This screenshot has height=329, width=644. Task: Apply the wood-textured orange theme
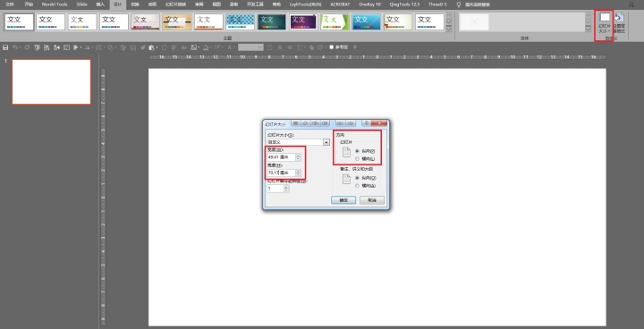(x=176, y=21)
